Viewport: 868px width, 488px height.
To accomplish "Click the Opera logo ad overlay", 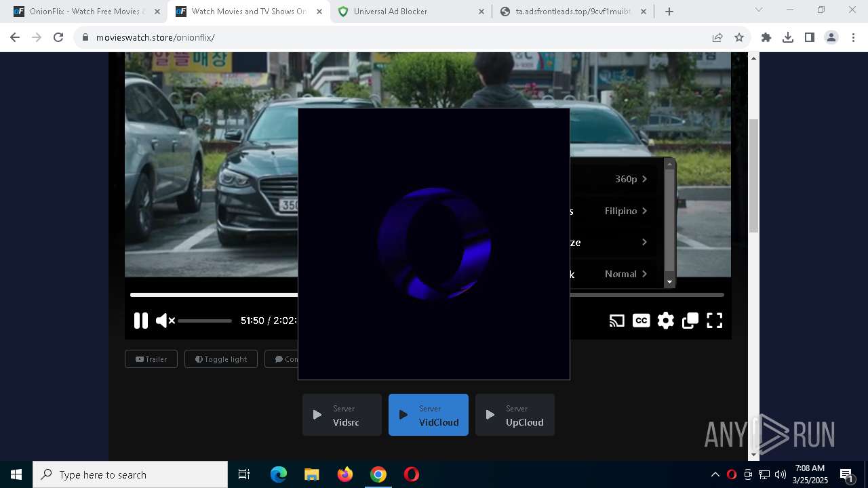I will tap(434, 244).
